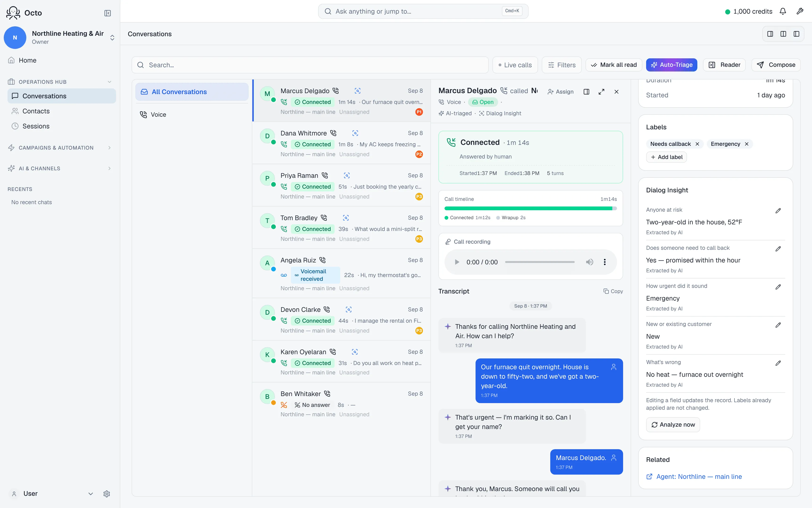Open Angela Ruiz voicemail conversation
The width and height of the screenshot is (812, 508).
point(341,274)
